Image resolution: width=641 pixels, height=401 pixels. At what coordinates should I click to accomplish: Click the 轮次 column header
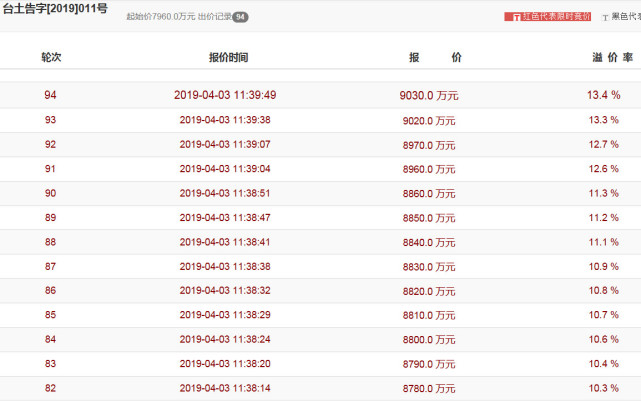tap(52, 58)
